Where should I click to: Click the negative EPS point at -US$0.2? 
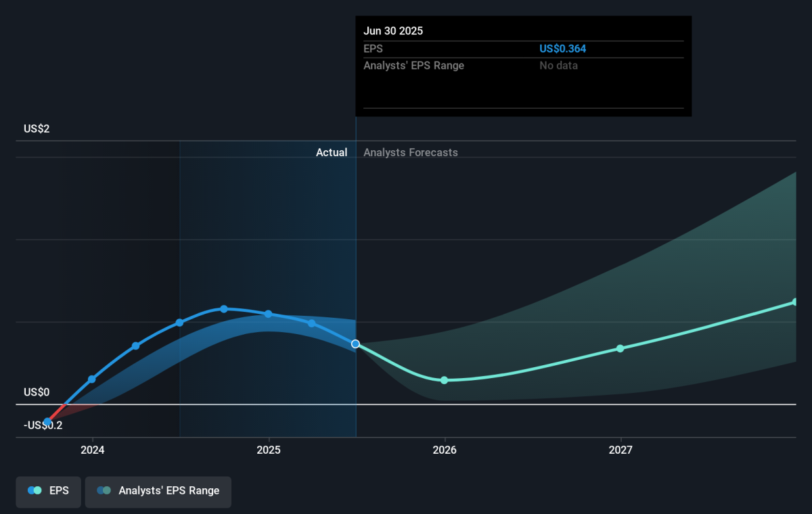click(47, 422)
